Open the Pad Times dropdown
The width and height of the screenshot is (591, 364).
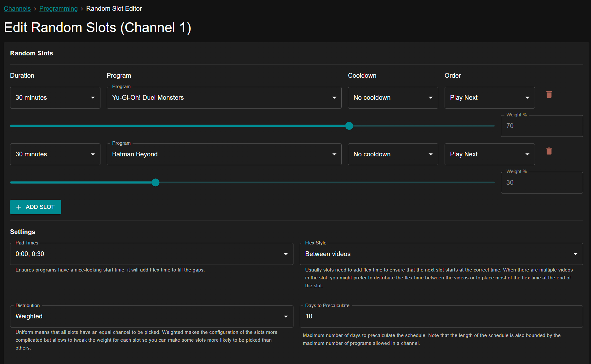tap(151, 254)
